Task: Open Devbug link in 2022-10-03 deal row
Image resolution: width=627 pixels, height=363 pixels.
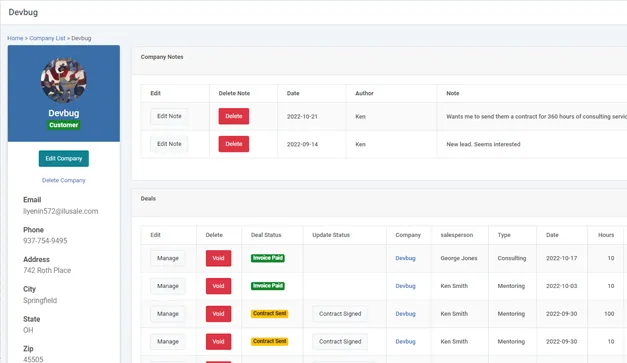Action: [x=405, y=286]
